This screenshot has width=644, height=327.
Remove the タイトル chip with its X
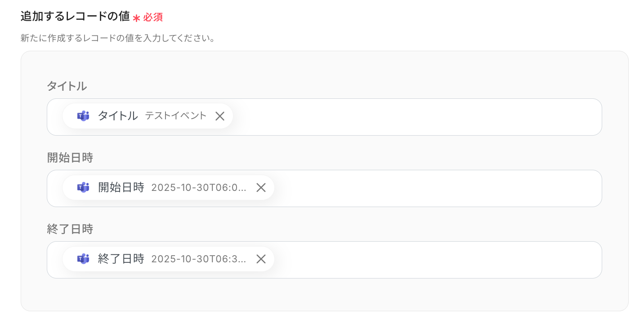[x=220, y=116]
